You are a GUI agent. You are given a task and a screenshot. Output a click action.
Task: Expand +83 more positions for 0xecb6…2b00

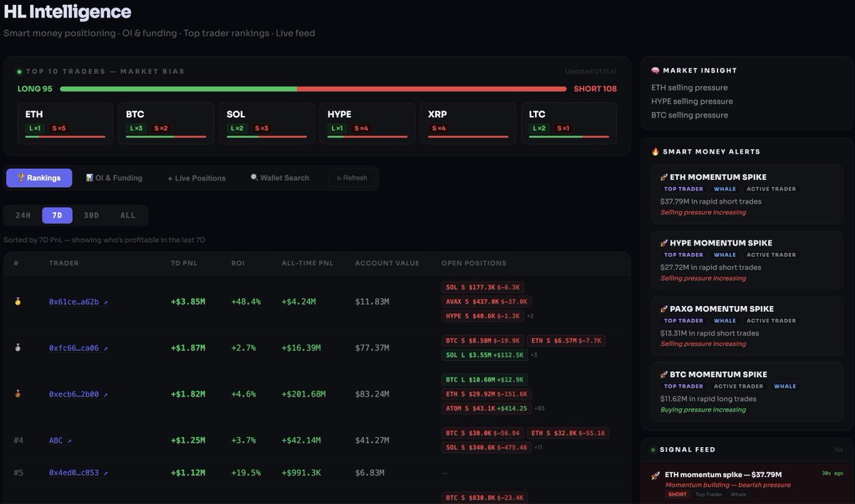(x=539, y=409)
